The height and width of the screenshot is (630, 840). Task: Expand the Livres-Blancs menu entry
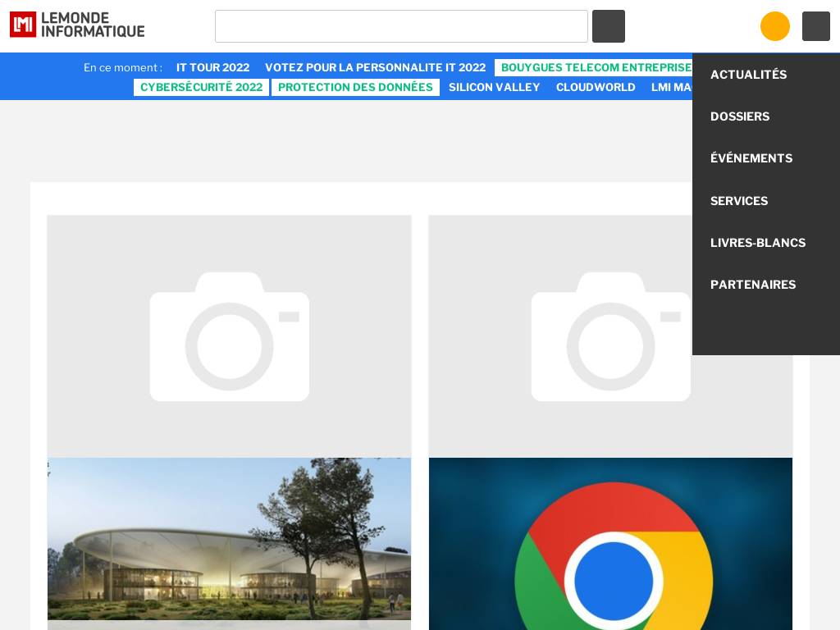coord(757,243)
